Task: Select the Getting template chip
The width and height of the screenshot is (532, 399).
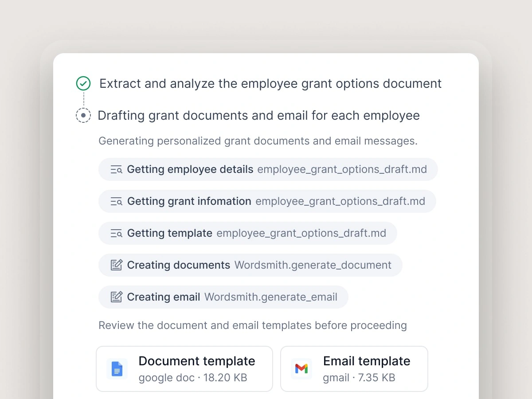Action: pos(248,233)
